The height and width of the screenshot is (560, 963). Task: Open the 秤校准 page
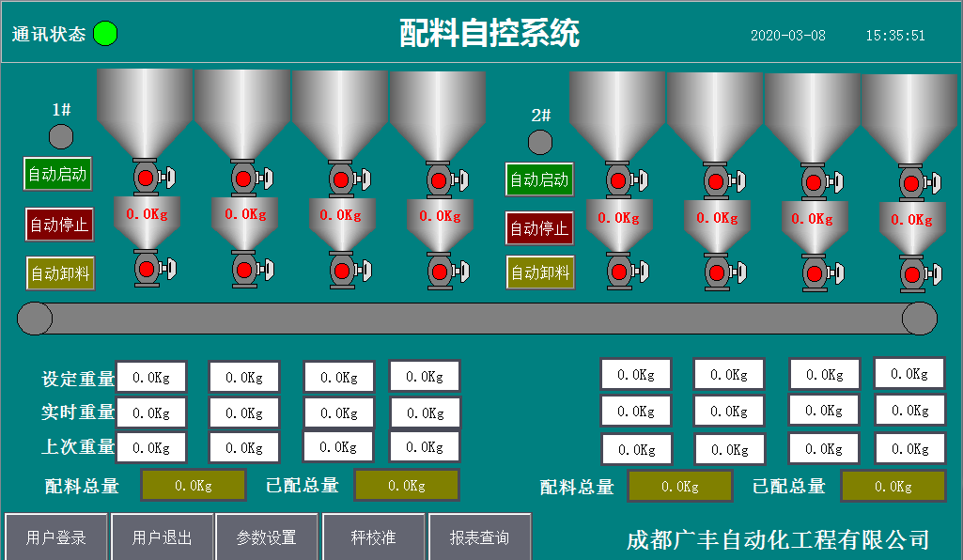(x=373, y=537)
